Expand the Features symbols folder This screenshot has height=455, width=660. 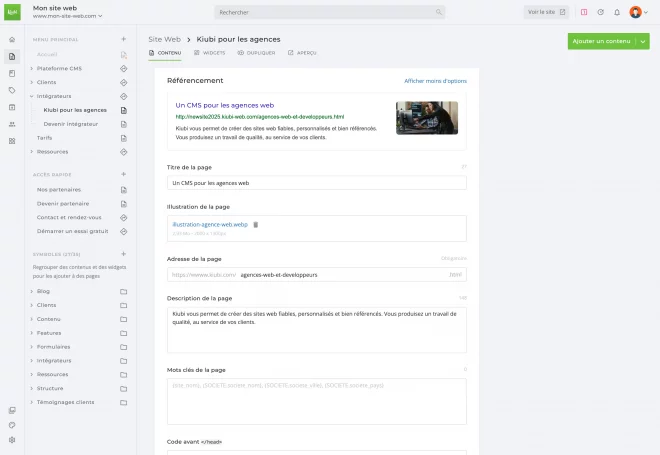(32, 333)
